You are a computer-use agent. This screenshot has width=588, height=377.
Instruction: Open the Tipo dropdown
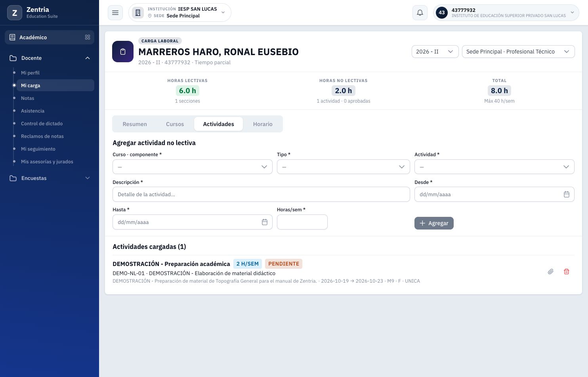(x=344, y=167)
